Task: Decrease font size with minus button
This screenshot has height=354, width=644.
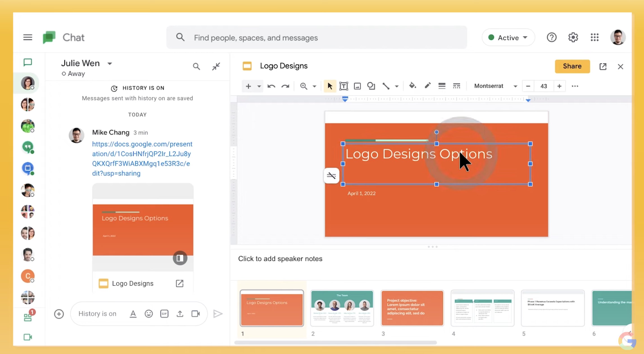Action: [x=528, y=86]
